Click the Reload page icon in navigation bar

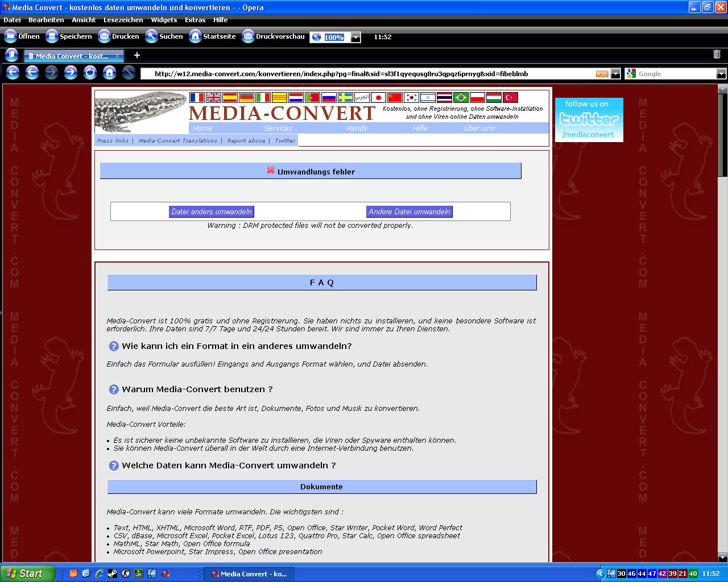tap(90, 72)
